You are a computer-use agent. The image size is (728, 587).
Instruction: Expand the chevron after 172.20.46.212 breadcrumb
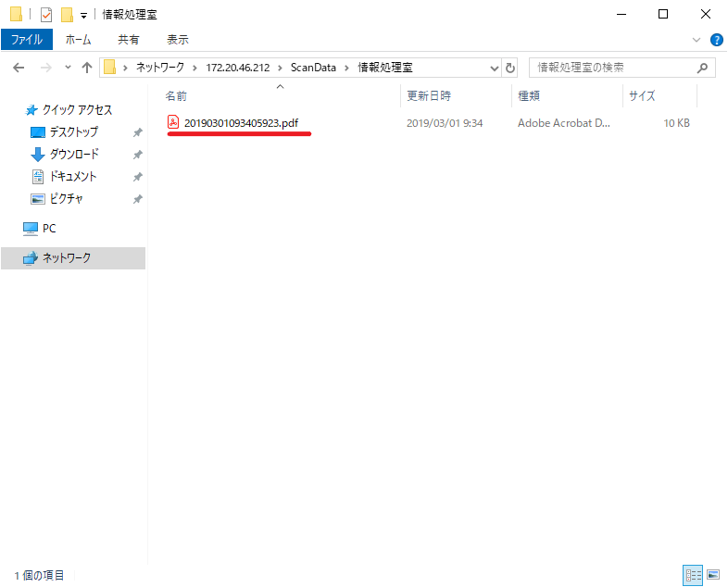coord(280,68)
